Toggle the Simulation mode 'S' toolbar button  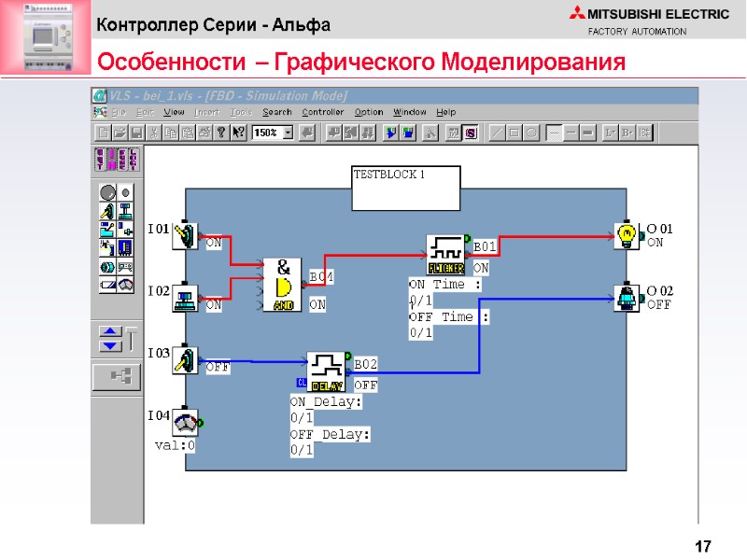[x=471, y=133]
